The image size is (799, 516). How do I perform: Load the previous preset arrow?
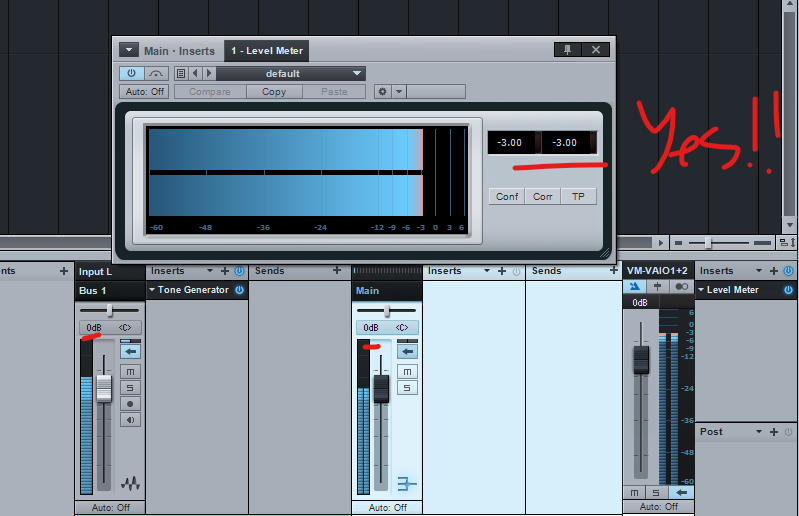(x=195, y=73)
